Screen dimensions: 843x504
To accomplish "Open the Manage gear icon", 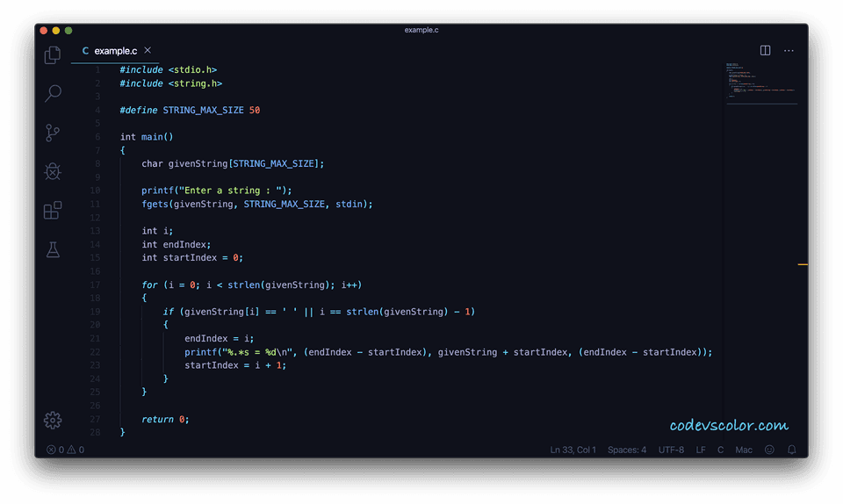I will [53, 420].
